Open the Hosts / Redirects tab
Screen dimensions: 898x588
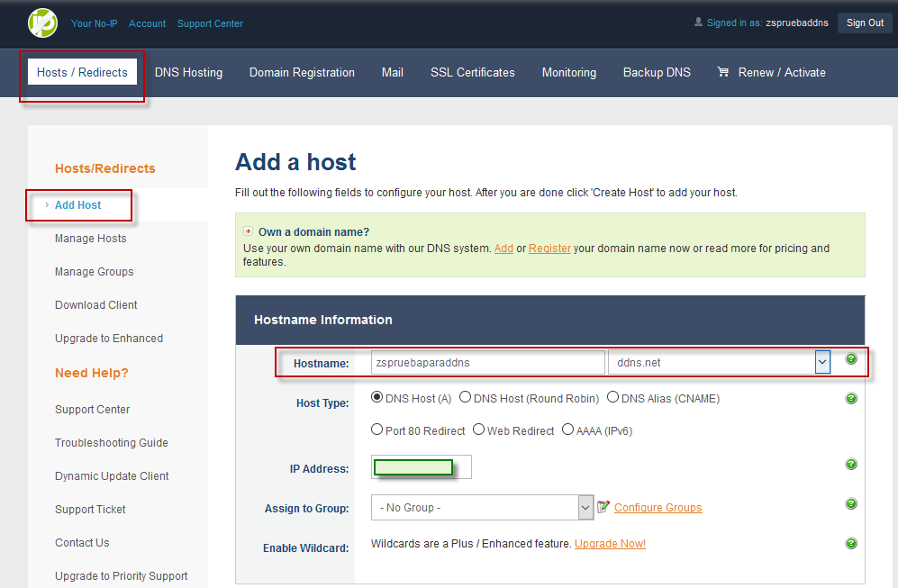point(82,72)
